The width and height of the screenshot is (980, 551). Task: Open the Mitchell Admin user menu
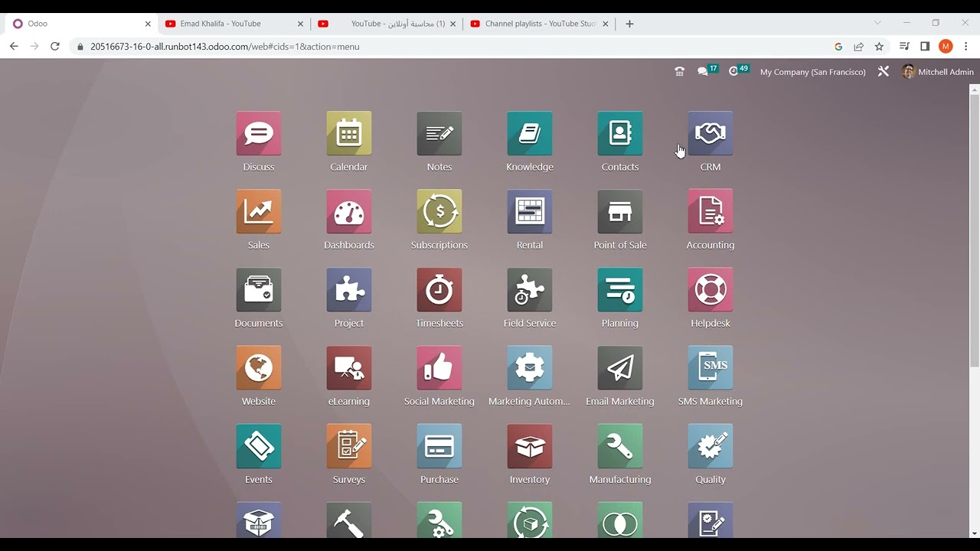(x=938, y=72)
